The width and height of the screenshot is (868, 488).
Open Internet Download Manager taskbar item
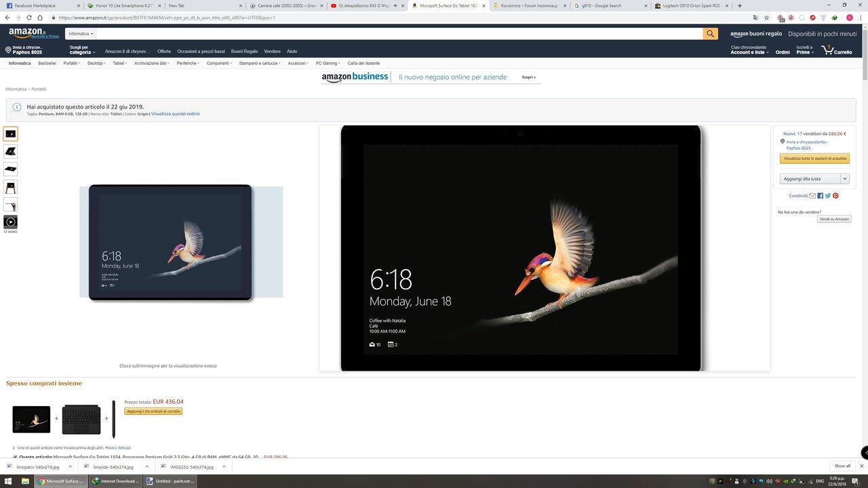pyautogui.click(x=115, y=481)
